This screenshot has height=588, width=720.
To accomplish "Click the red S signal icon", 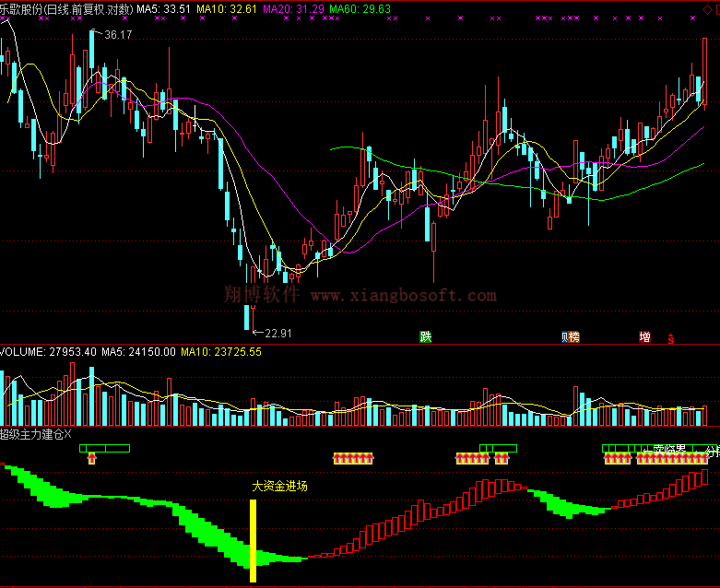I will [671, 339].
